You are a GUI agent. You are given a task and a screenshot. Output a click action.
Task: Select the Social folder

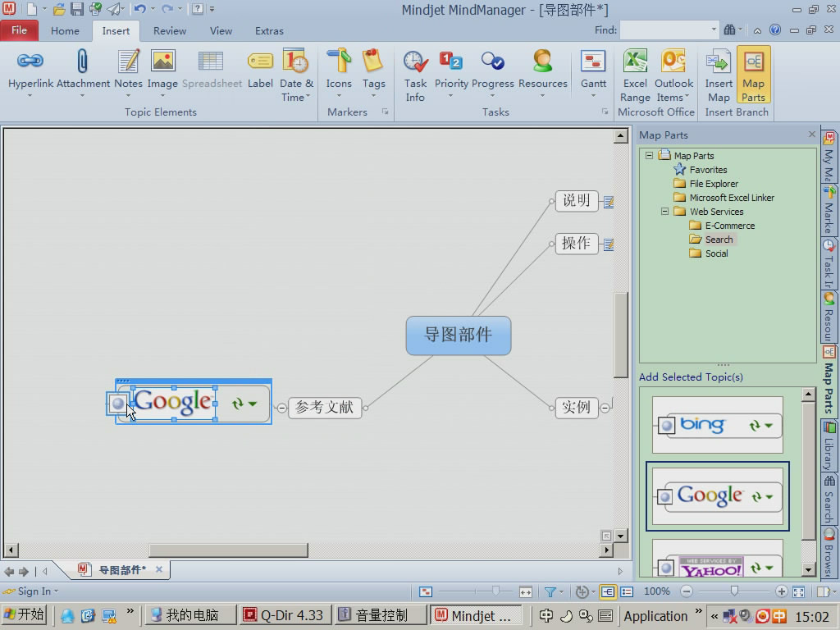point(716,253)
